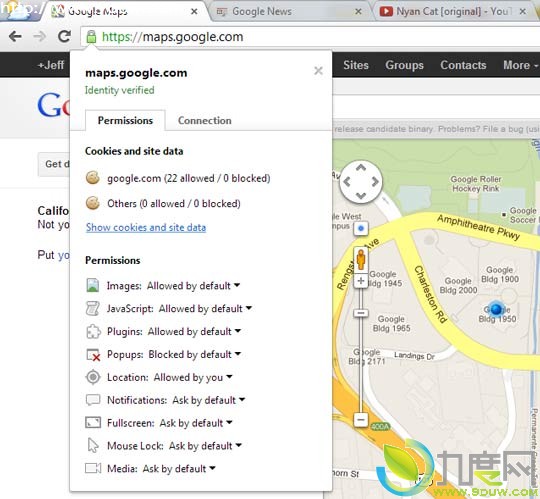Open the Sites item in Google bar
The width and height of the screenshot is (540, 499).
tap(356, 65)
